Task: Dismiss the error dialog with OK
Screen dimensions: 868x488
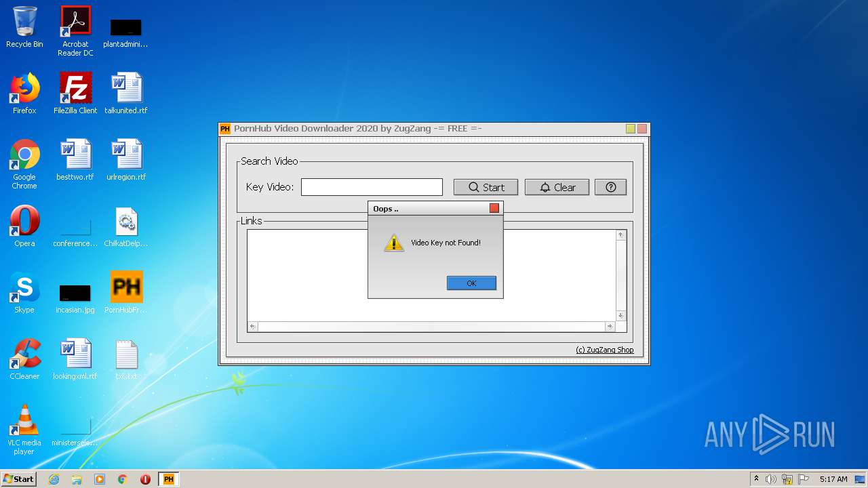Action: [x=471, y=283]
